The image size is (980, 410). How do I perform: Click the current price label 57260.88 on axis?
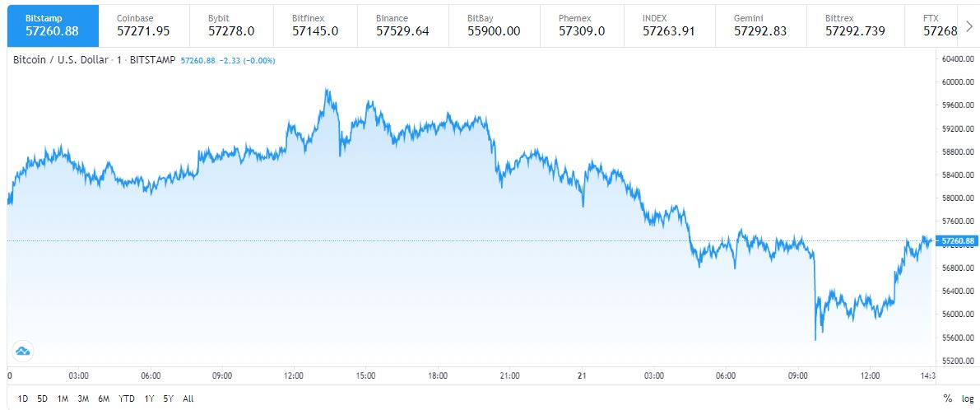pos(958,241)
